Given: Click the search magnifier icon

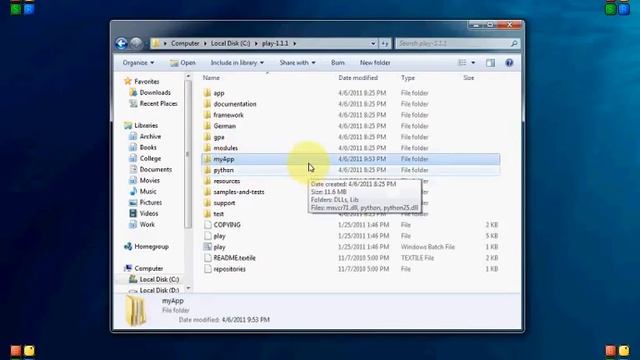Looking at the screenshot, I should (514, 43).
